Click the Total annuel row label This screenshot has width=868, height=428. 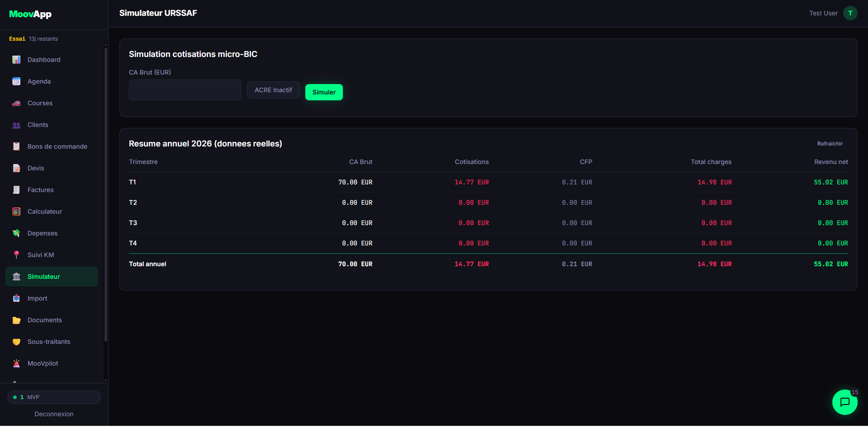point(147,264)
